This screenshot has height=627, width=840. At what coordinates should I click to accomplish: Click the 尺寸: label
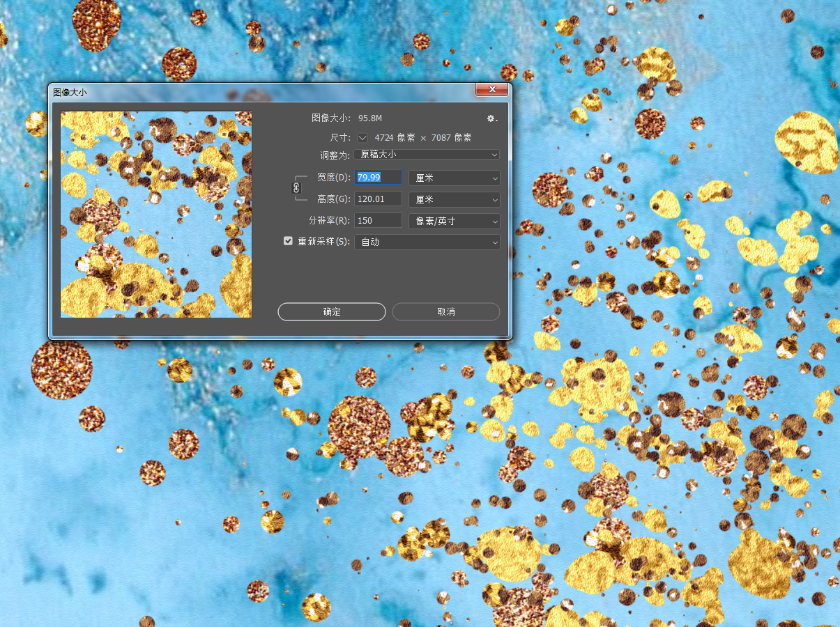340,138
